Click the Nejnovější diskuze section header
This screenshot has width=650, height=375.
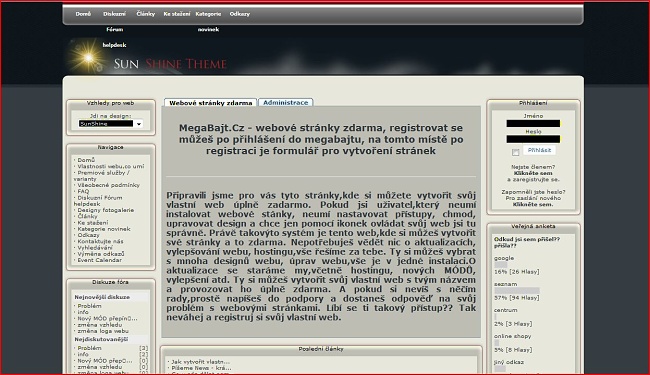(102, 297)
